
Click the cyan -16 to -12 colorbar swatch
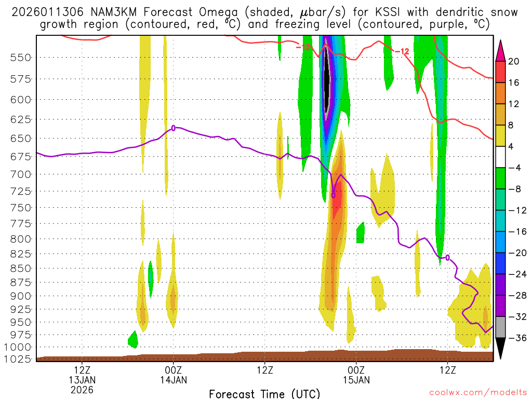[x=500, y=221]
